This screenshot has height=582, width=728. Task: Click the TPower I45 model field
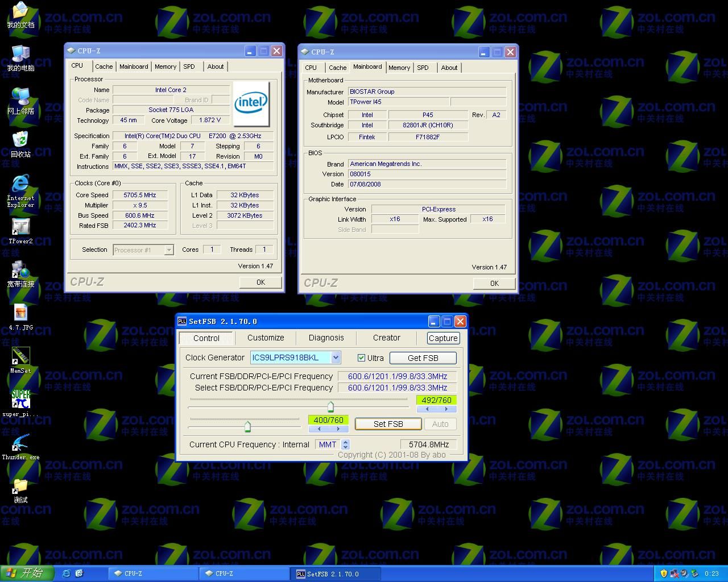click(398, 102)
